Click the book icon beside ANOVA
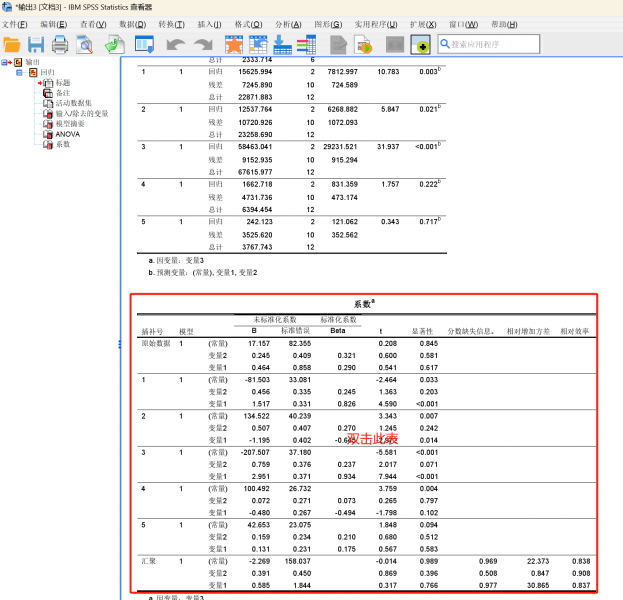 tap(48, 134)
